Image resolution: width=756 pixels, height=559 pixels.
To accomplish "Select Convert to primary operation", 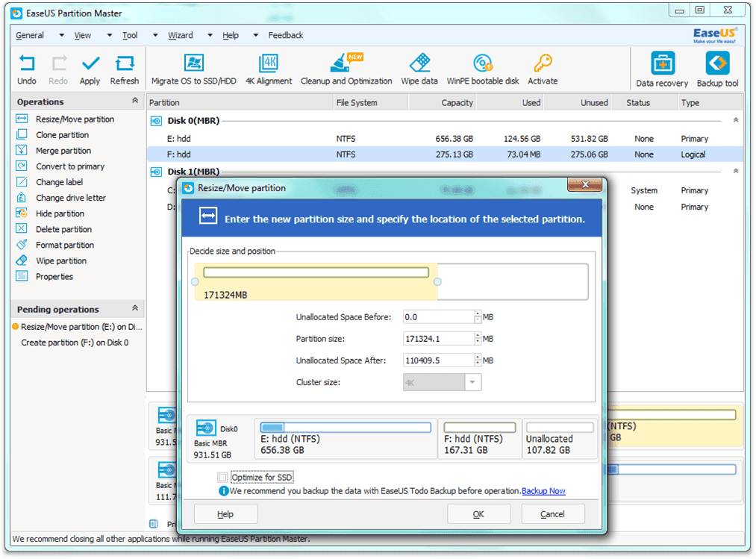I will [x=70, y=166].
